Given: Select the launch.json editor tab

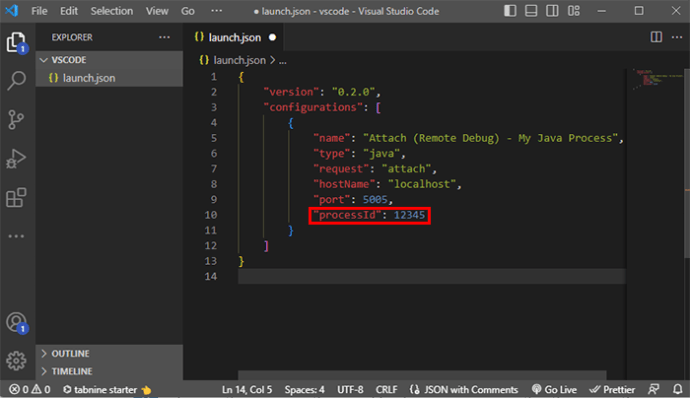Looking at the screenshot, I should [x=234, y=37].
